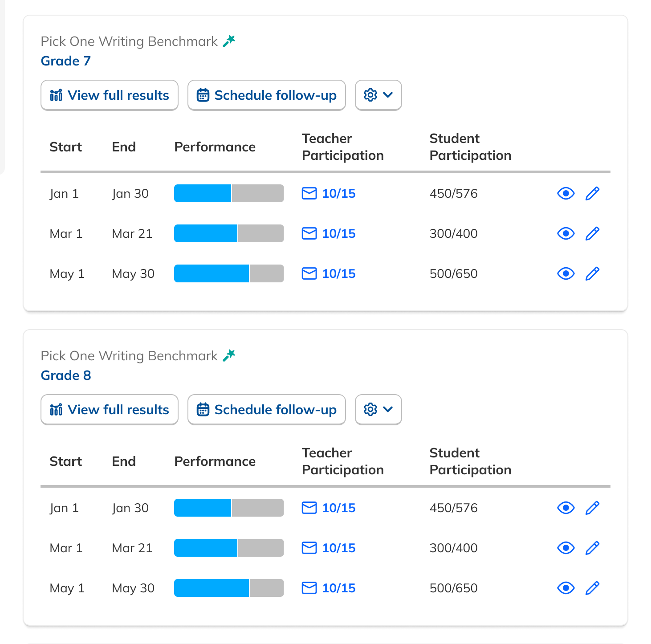This screenshot has height=644, width=651.
Task: Open 10/15 teacher participation in Grade 8 Mar 1 row
Action: [338, 548]
